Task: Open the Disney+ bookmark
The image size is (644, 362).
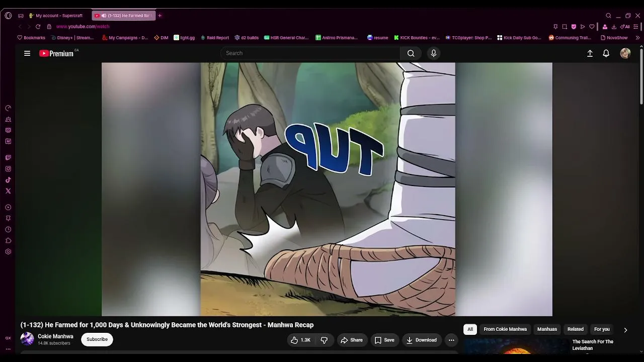Action: (72, 38)
